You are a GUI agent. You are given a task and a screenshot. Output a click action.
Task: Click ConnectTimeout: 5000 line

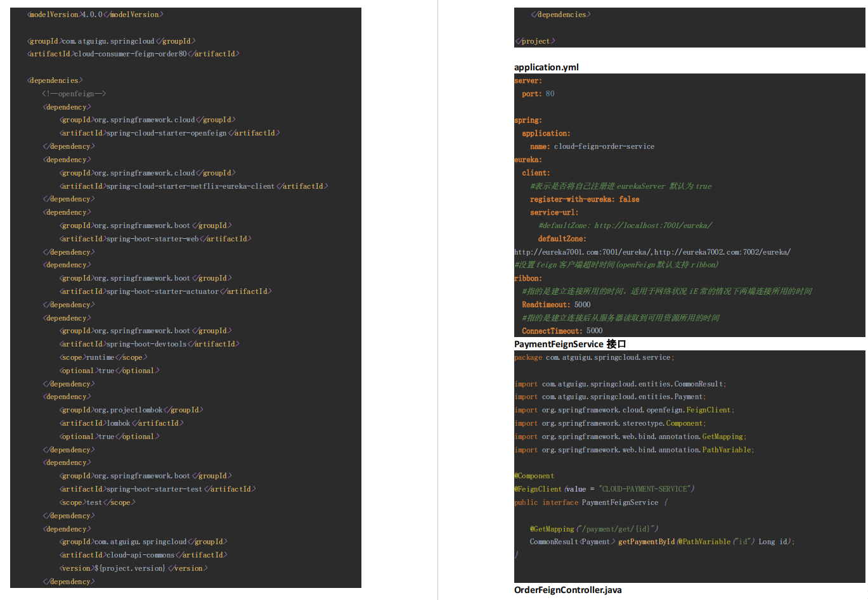coord(562,331)
